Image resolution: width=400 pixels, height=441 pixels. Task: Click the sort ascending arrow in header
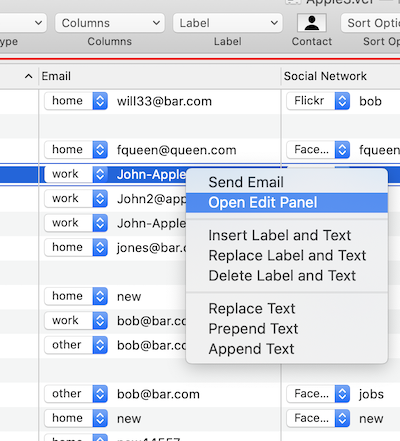click(29, 76)
